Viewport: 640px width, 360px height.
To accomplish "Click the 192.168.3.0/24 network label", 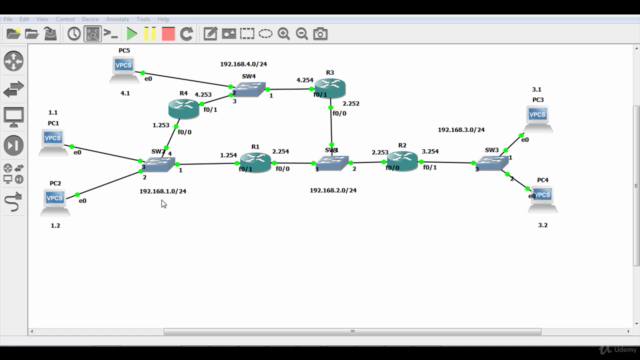I will coord(461,130).
